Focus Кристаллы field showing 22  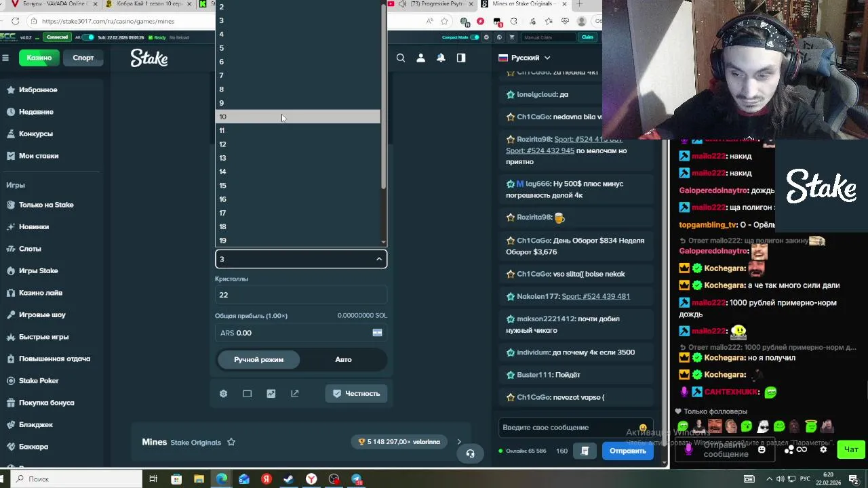pos(301,295)
